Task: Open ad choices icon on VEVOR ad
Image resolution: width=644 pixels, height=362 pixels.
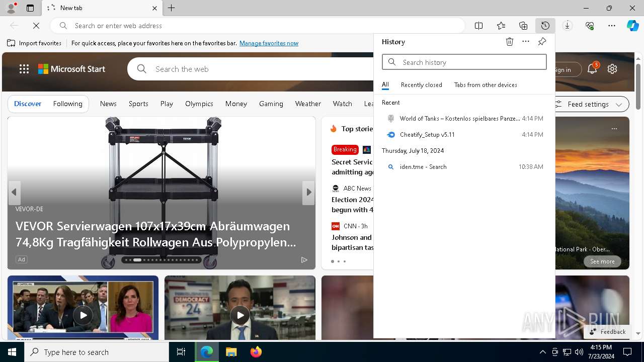Action: pyautogui.click(x=304, y=259)
